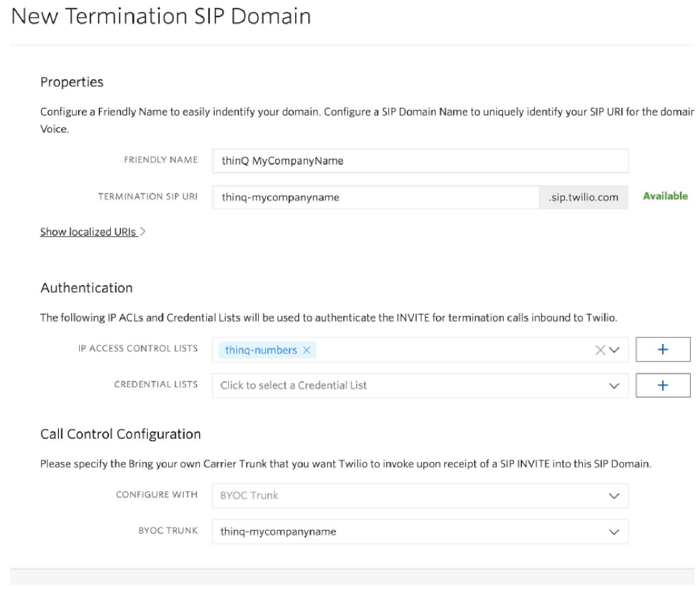Image resolution: width=700 pixels, height=589 pixels.
Task: Open the Configure With dropdown
Action: [420, 496]
